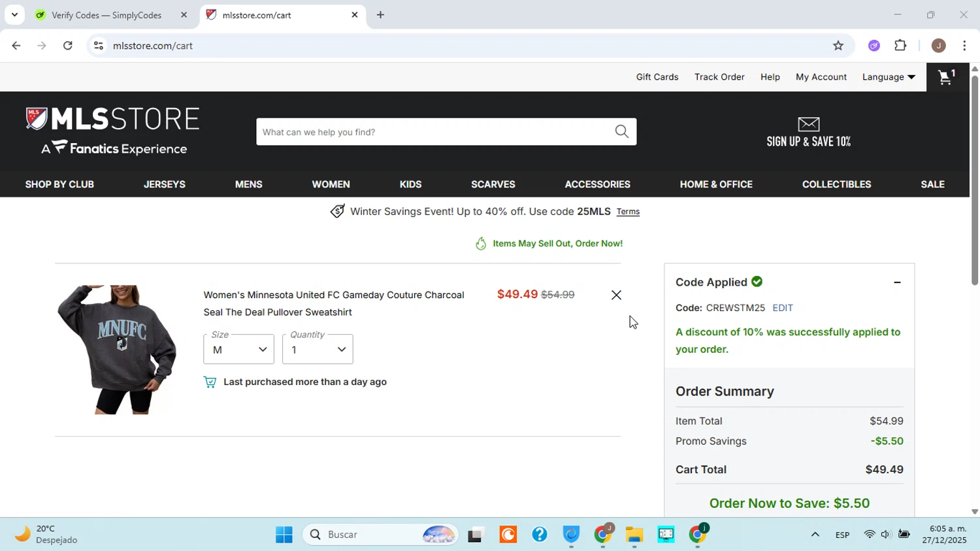The image size is (980, 551).
Task: Open File Explorer from the taskbar
Action: [x=634, y=535]
